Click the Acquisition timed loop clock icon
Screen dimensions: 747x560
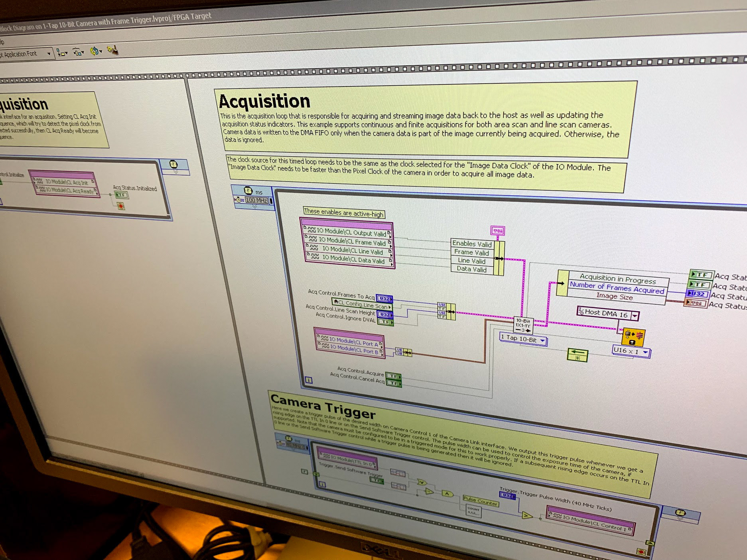point(248,191)
